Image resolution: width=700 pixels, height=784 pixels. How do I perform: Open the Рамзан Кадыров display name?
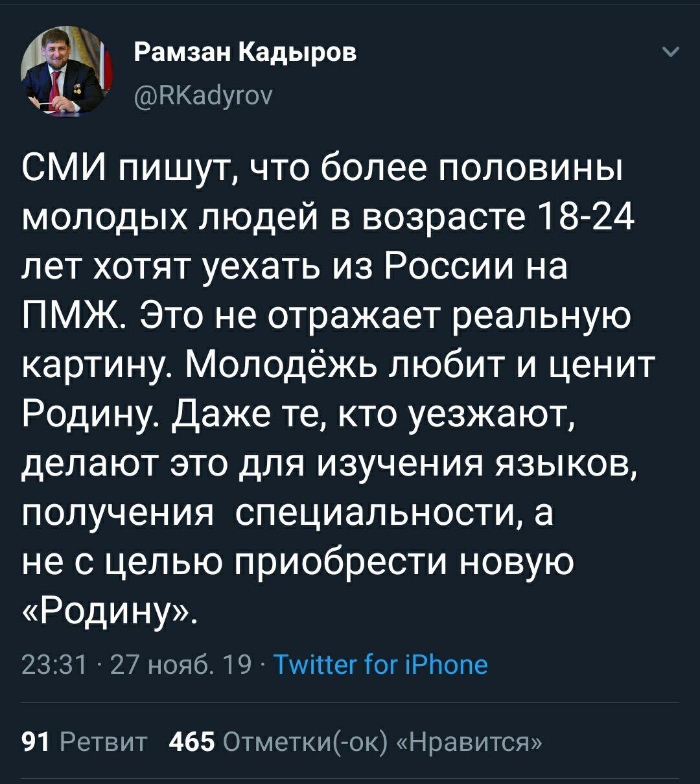[246, 52]
